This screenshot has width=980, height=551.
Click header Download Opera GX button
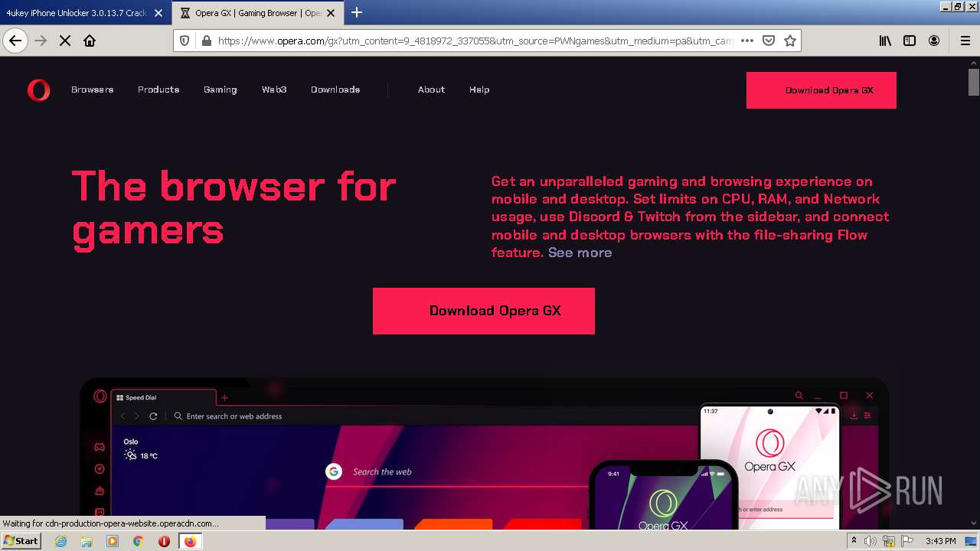point(822,90)
